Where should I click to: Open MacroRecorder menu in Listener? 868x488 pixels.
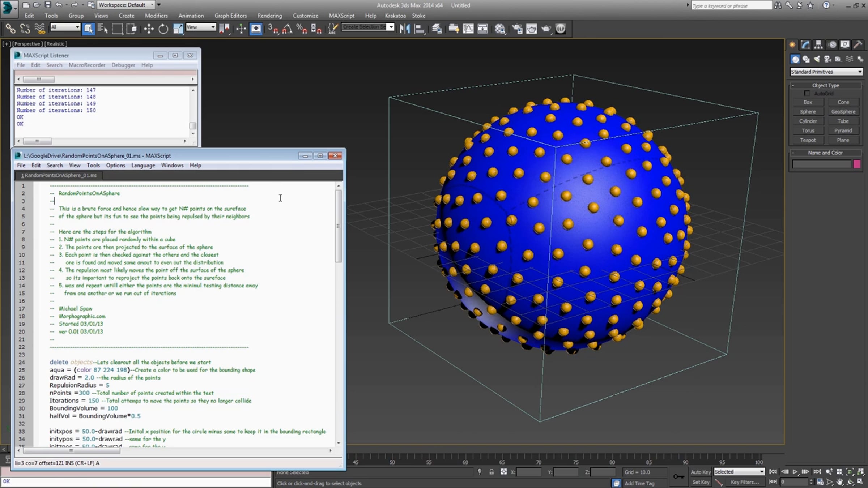pos(87,65)
